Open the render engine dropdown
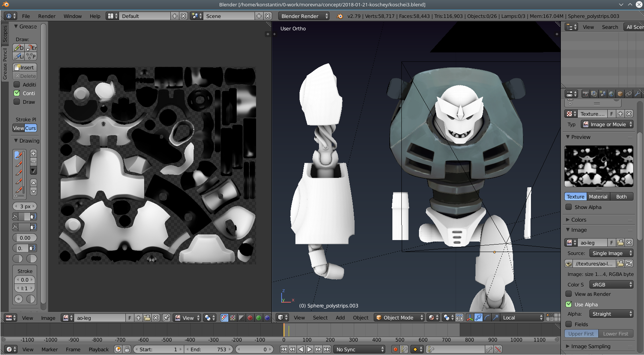Image resolution: width=644 pixels, height=355 pixels. click(304, 16)
